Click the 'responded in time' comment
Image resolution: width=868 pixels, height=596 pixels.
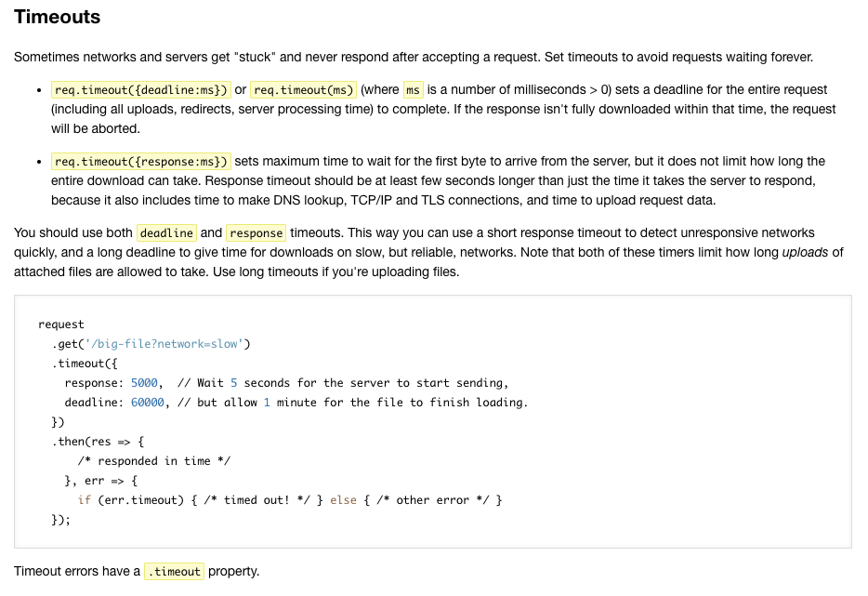click(154, 461)
